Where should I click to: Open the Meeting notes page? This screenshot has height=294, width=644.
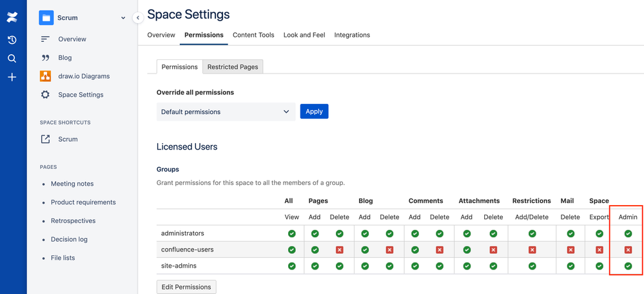[72, 184]
